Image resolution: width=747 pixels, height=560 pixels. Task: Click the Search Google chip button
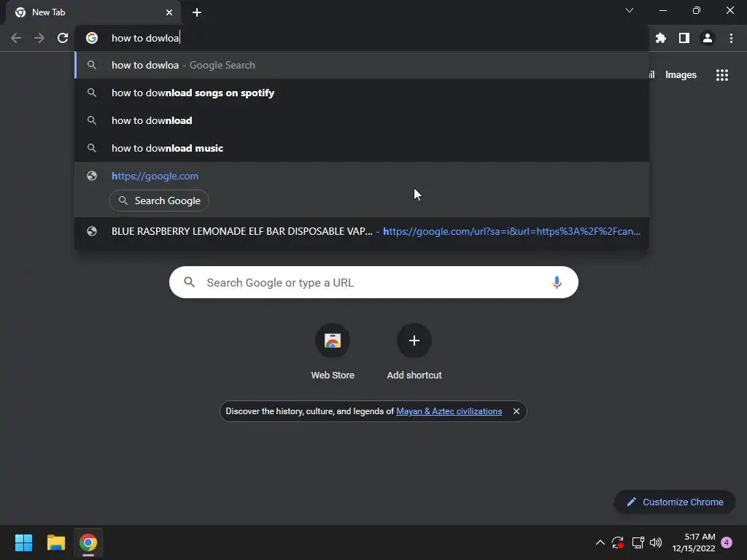[159, 201]
